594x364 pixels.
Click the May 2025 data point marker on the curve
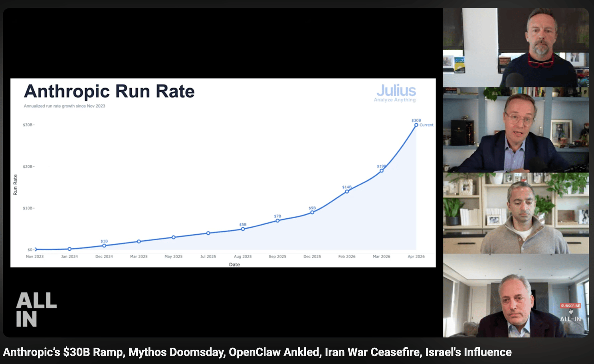point(174,237)
